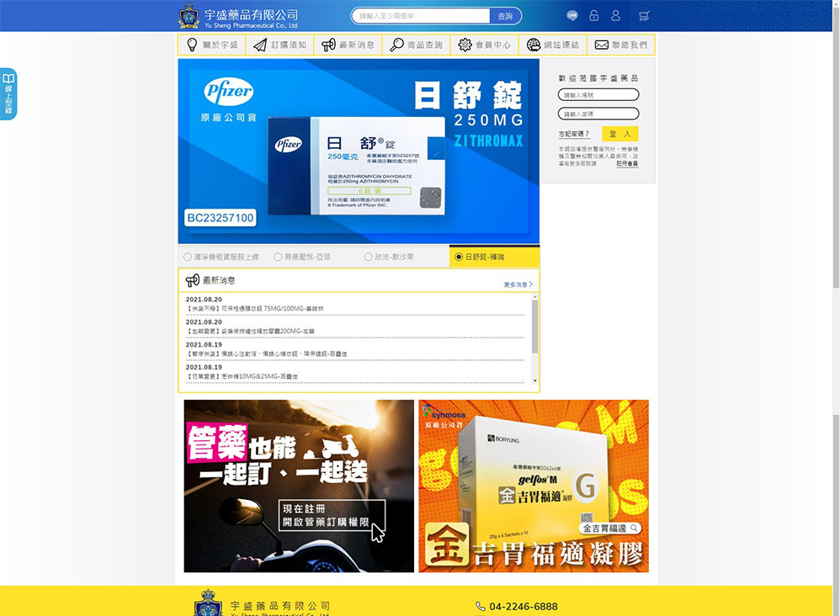Viewport: 840px width, 616px height.
Task: Select the 易德壓悅-亞培 slide radio
Action: click(x=278, y=258)
